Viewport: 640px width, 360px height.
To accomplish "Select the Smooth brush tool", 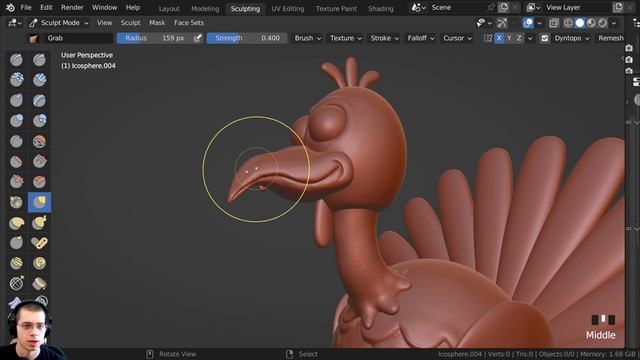I will click(39, 141).
